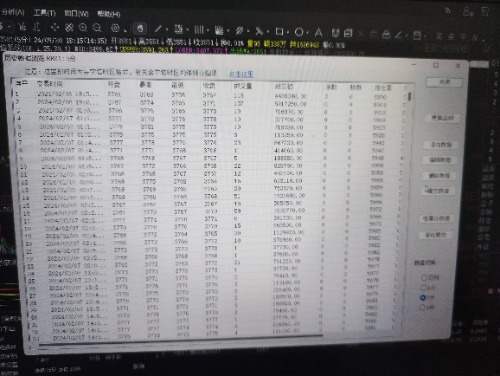Click the 成交量 column header
This screenshot has width=500, height=376.
[243, 86]
